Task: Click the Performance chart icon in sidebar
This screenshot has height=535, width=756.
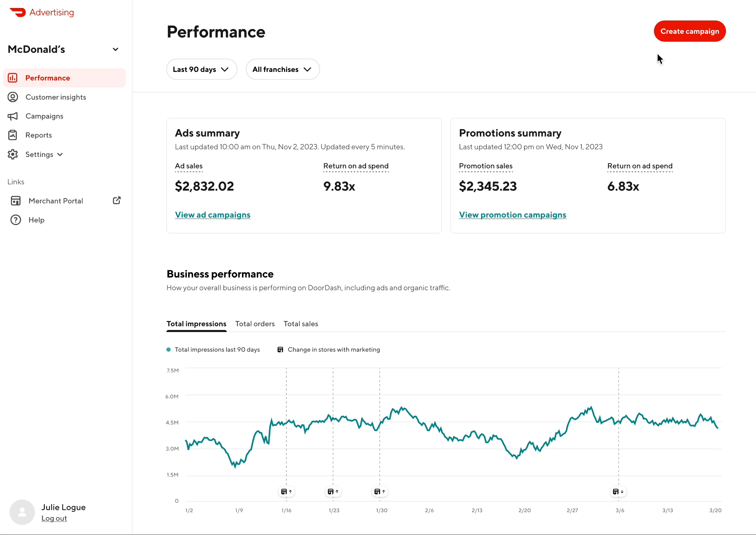Action: [13, 78]
